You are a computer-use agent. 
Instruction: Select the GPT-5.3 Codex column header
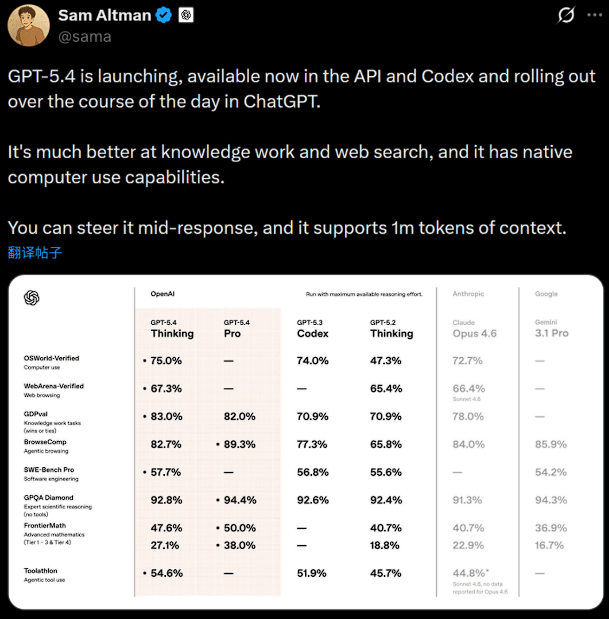tap(312, 328)
